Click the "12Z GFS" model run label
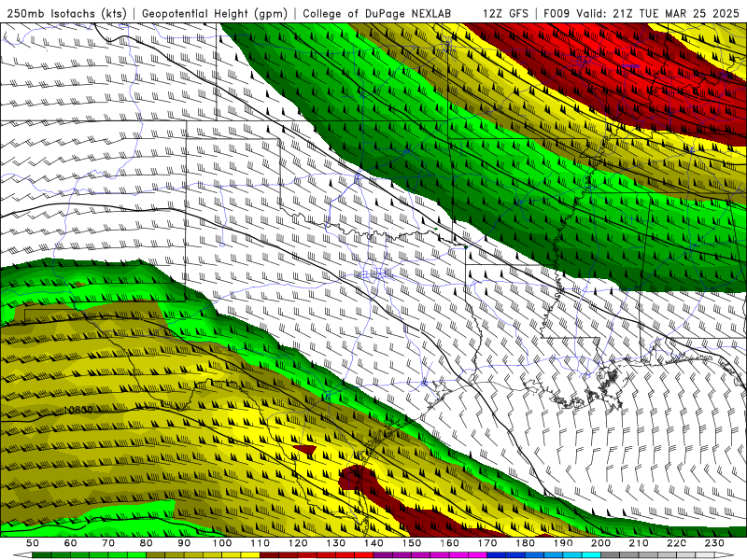Screen dimensions: 747x560 [505, 14]
